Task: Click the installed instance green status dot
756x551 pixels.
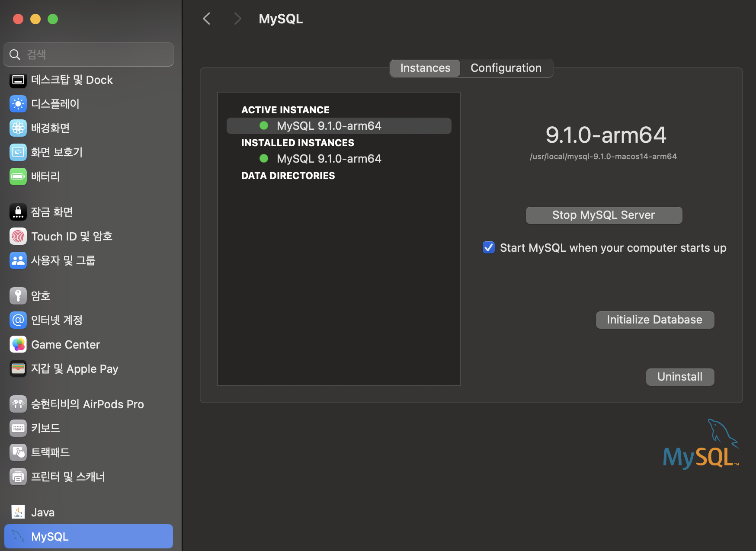Action: (264, 158)
